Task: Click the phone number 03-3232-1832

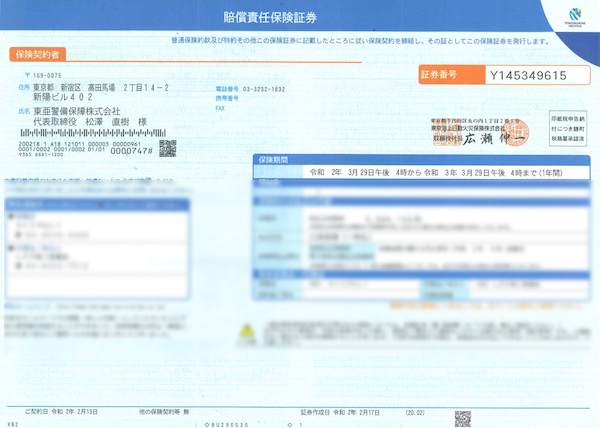Action: coord(264,89)
